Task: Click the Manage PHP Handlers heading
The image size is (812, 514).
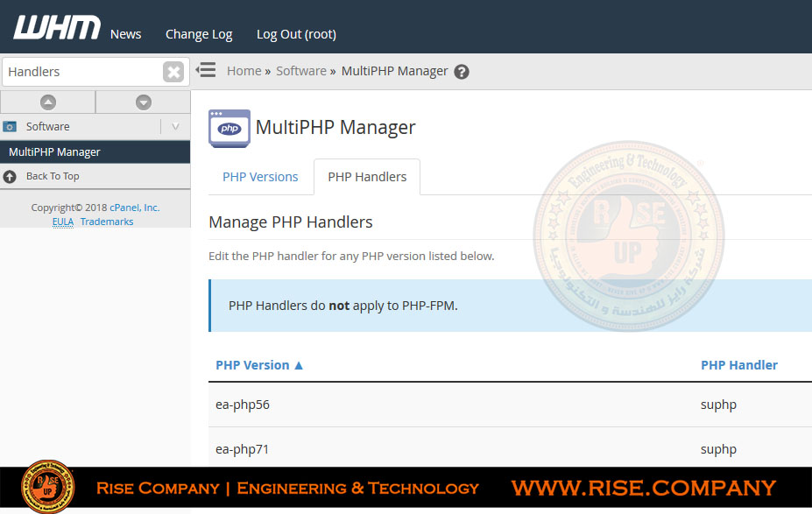Action: pos(291,222)
